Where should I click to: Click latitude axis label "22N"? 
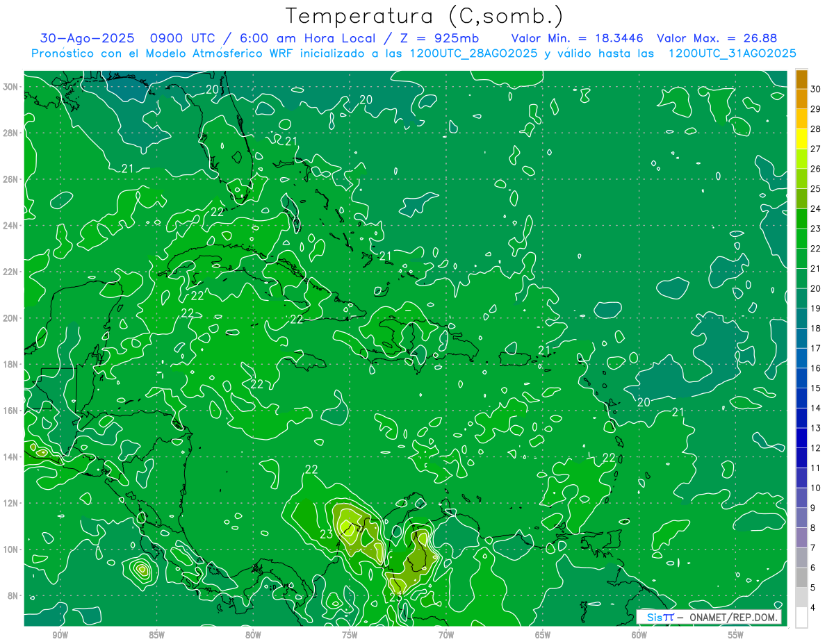point(11,272)
